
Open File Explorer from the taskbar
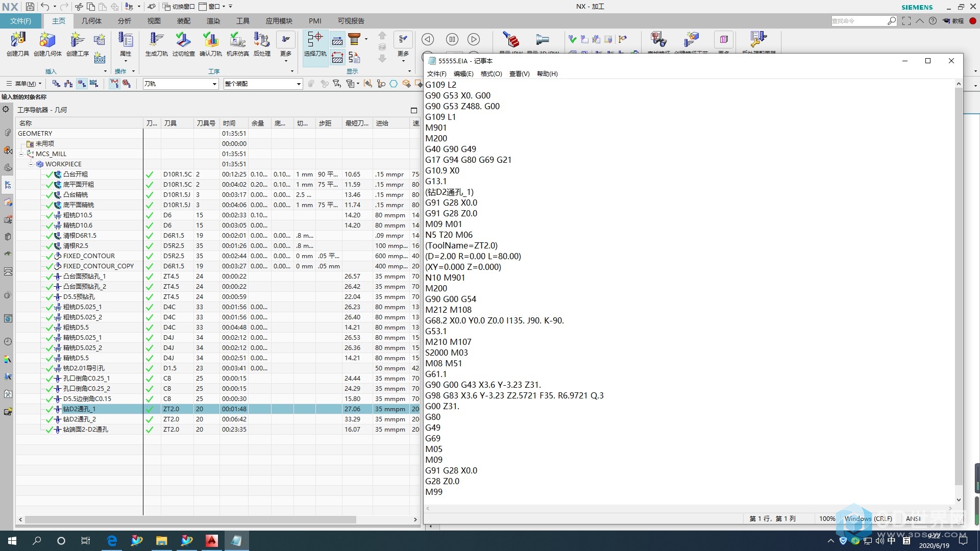tap(161, 541)
